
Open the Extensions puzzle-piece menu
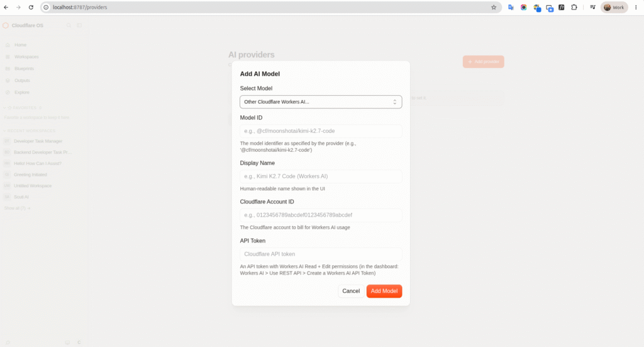click(x=574, y=8)
